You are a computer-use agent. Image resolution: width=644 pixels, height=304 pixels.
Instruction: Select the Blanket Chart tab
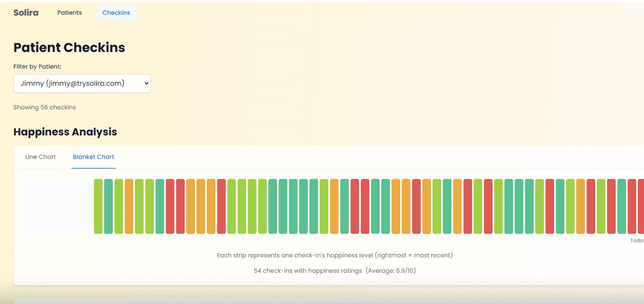(94, 157)
